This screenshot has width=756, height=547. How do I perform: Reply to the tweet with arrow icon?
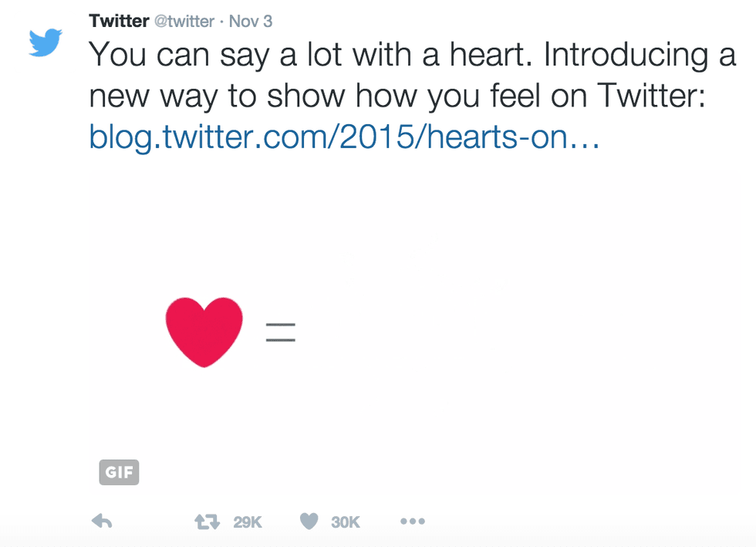(102, 522)
